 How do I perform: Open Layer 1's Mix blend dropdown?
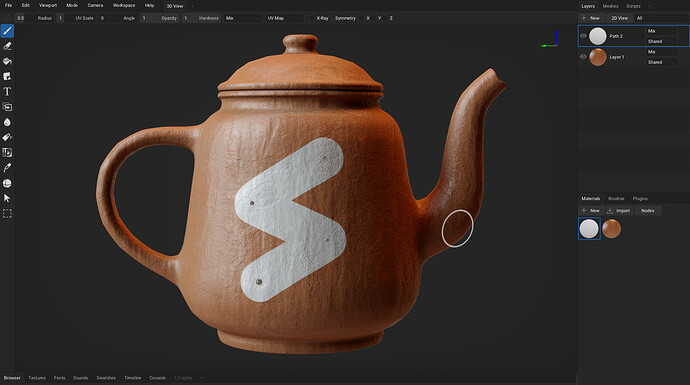click(x=661, y=52)
